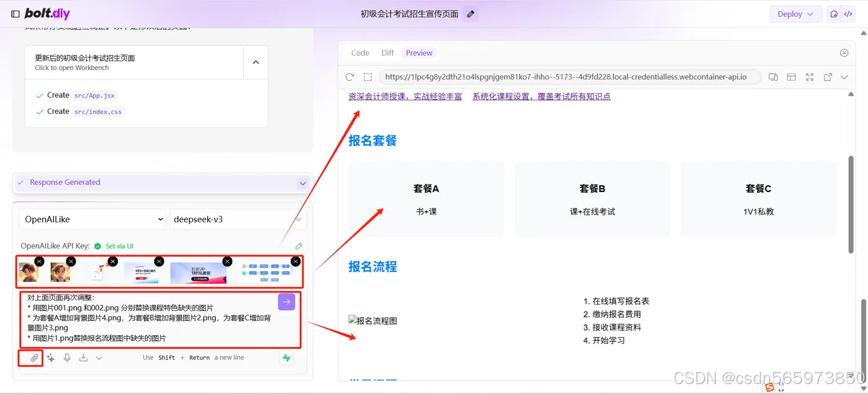Close the workbench panel
This screenshot has width=868, height=394.
click(844, 53)
